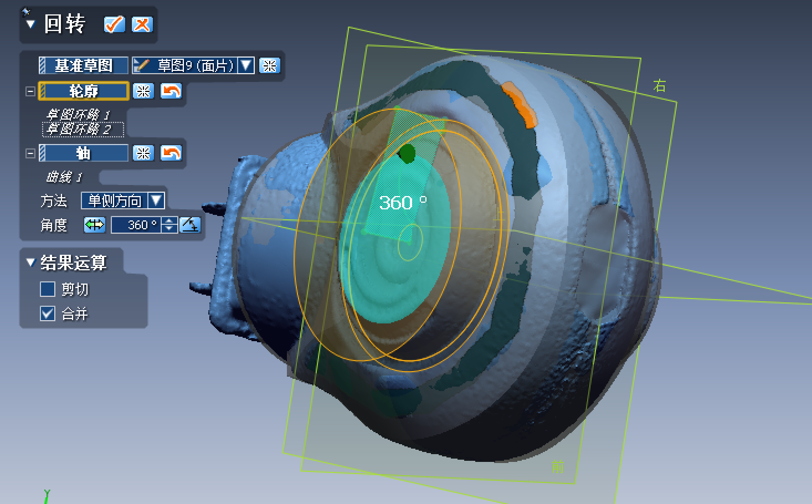Viewport: 812px width, 504px height.
Task: Click the 360° label in the viewport
Action: (x=403, y=202)
